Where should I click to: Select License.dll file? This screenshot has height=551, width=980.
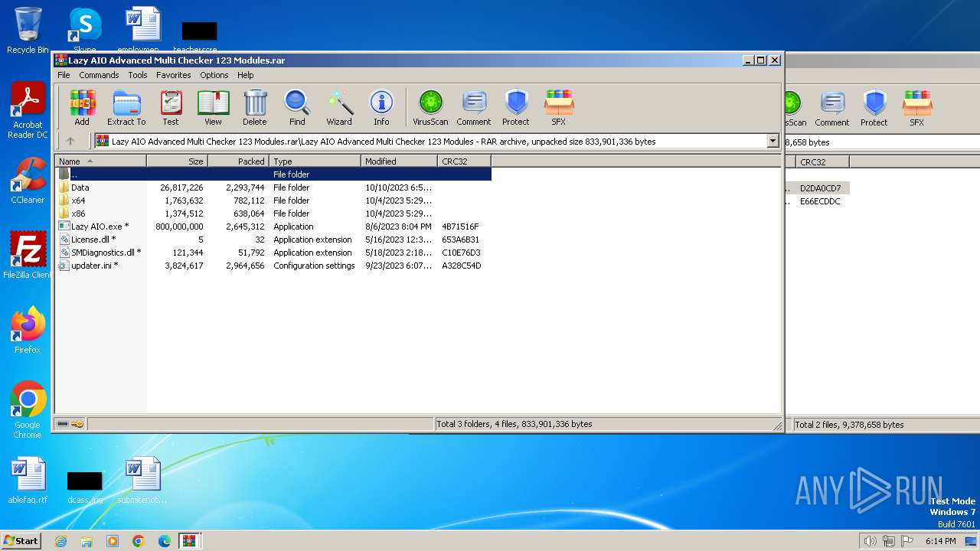273,240
